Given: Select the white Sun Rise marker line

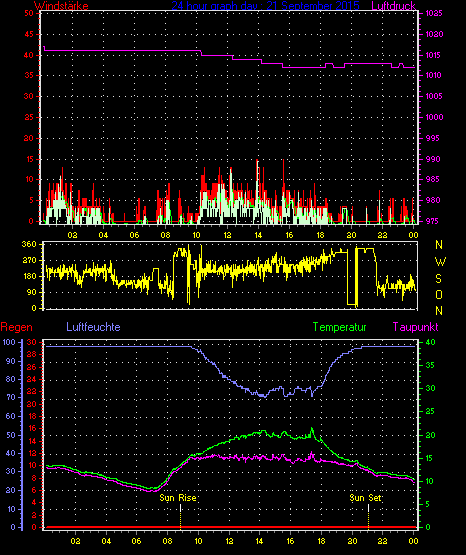Looking at the screenshot, I should tap(180, 508).
